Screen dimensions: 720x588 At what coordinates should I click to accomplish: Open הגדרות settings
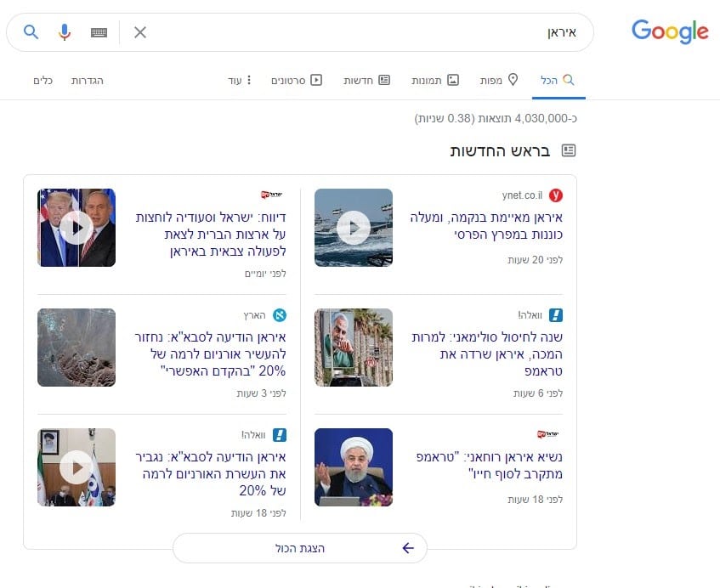point(88,81)
